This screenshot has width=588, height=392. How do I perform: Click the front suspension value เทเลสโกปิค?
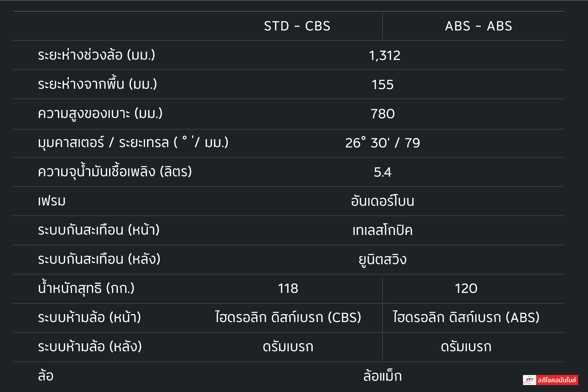(382, 230)
